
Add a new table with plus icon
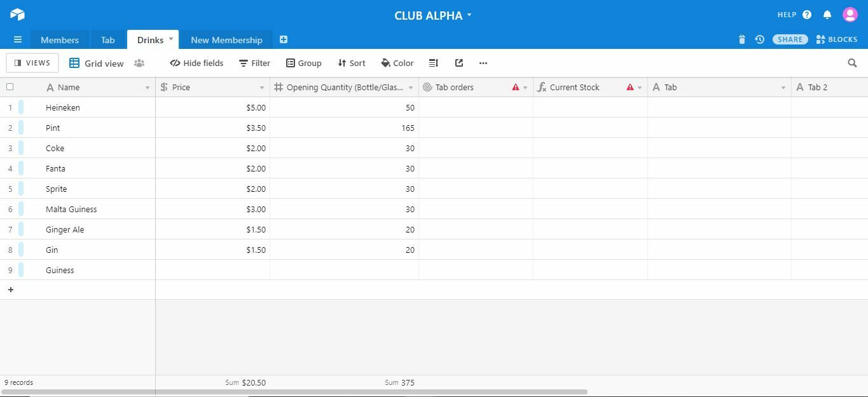[284, 39]
